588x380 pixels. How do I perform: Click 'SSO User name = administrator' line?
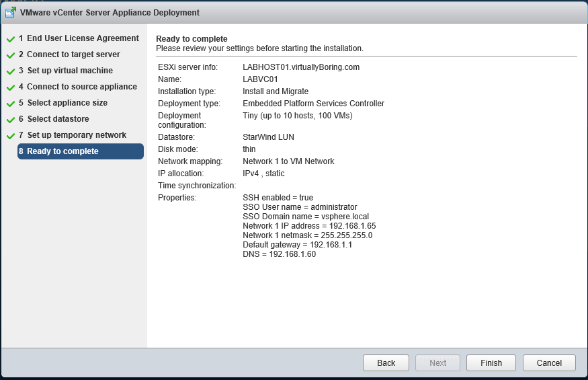pos(300,207)
